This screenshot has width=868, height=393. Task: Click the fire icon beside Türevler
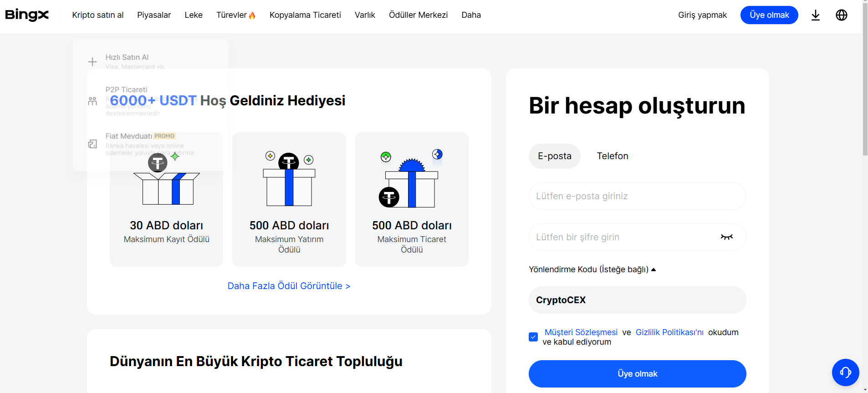[252, 16]
